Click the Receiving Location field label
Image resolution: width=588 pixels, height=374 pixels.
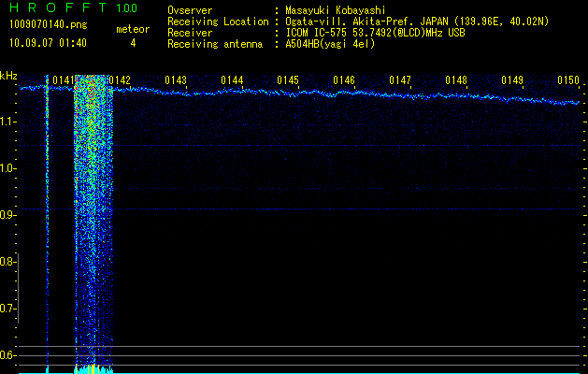[x=218, y=22]
